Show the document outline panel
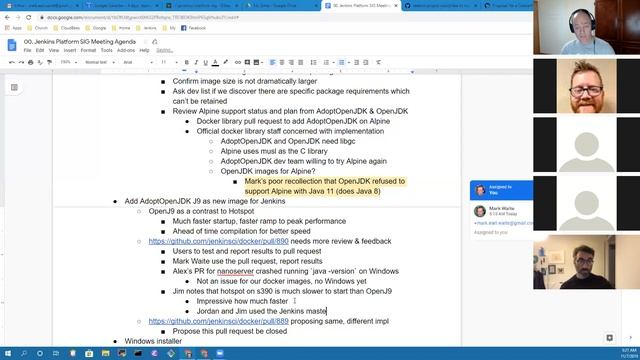This screenshot has width=640, height=360. tap(14, 87)
